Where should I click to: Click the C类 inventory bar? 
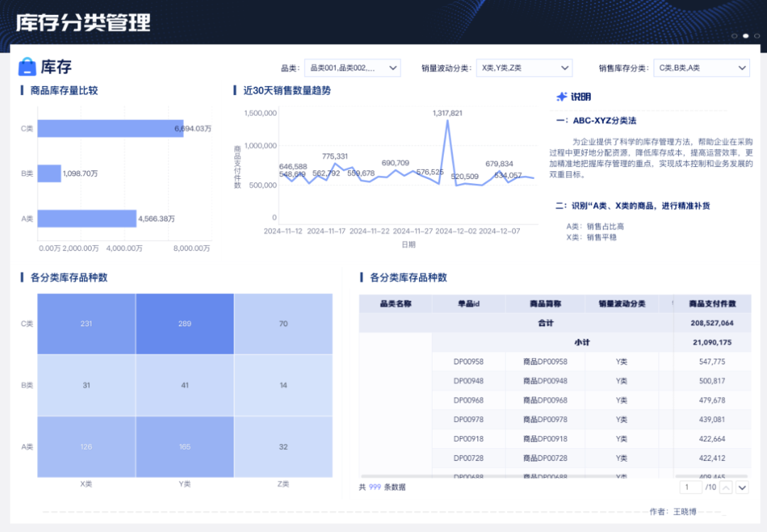click(x=111, y=129)
